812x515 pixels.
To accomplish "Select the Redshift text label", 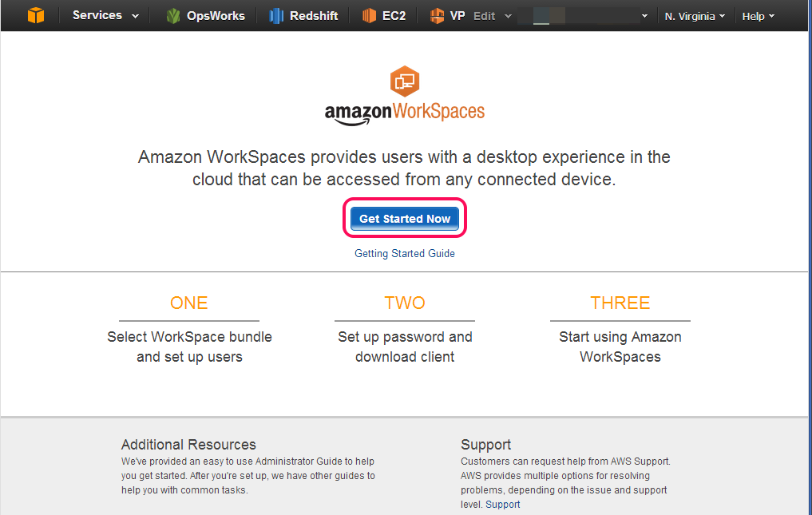I will 314,16.
